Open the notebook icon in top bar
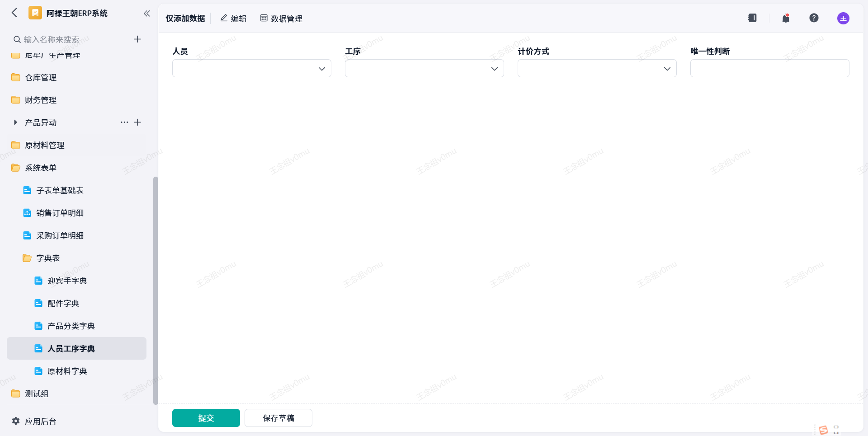 752,18
